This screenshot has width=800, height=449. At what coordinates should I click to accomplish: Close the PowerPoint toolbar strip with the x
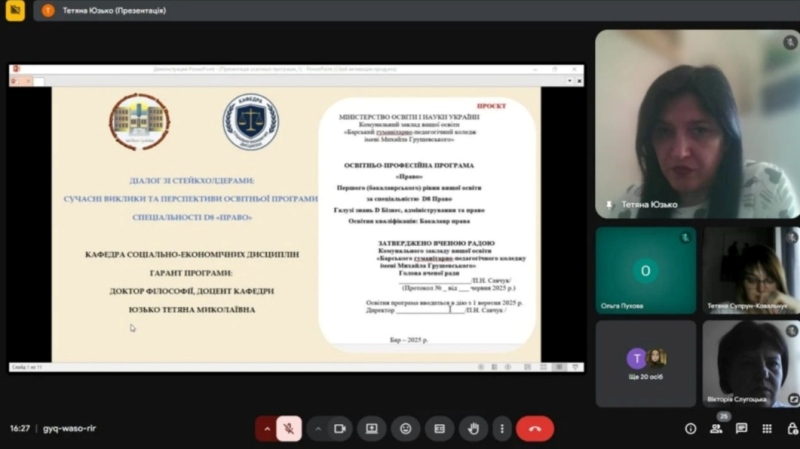pyautogui.click(x=579, y=81)
